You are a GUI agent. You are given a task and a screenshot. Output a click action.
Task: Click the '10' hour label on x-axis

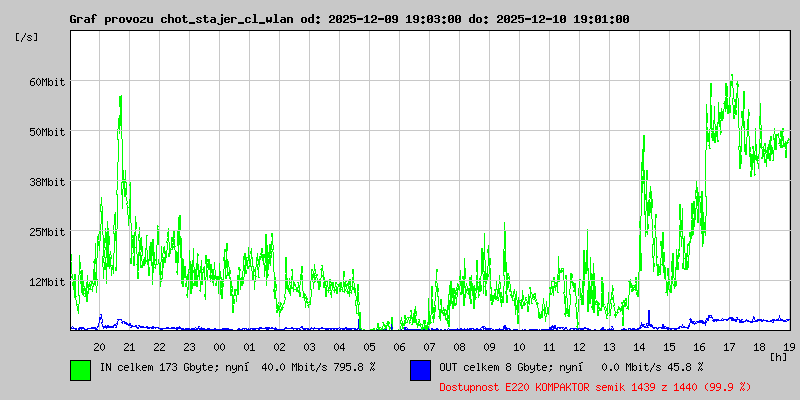pyautogui.click(x=519, y=347)
